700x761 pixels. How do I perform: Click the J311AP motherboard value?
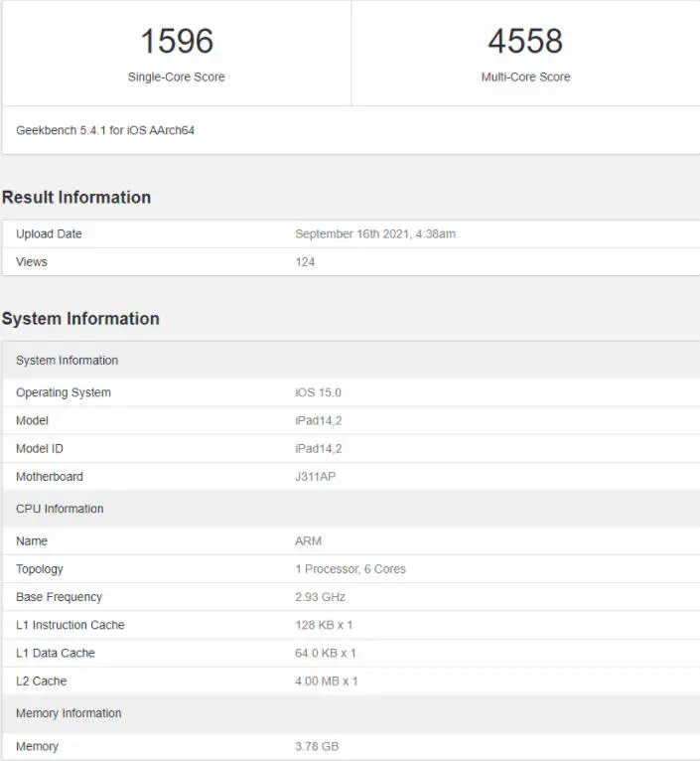coord(315,477)
